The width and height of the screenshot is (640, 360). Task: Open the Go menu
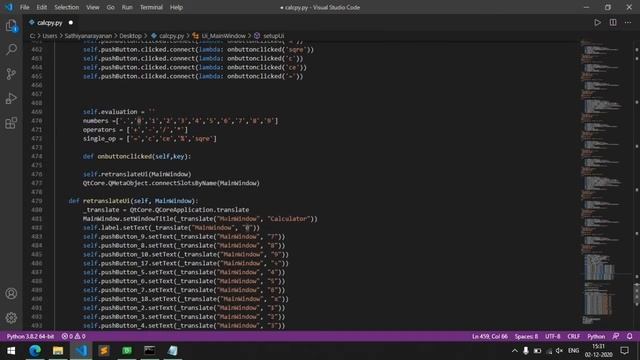[x=111, y=7]
